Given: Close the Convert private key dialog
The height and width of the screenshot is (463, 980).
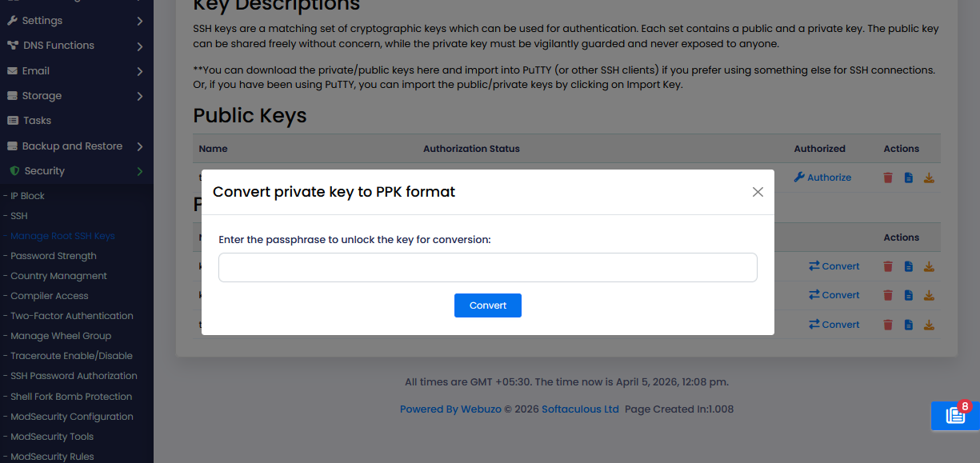Looking at the screenshot, I should tap(758, 192).
